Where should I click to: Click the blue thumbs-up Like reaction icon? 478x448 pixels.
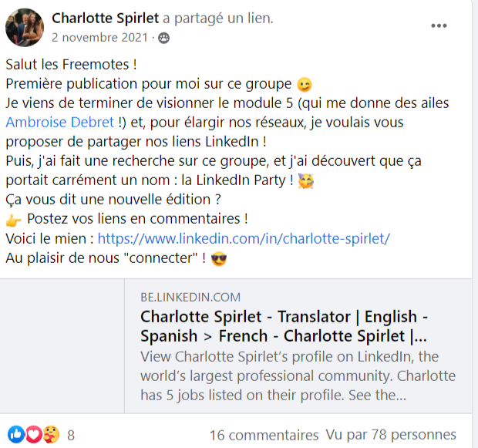pyautogui.click(x=15, y=435)
